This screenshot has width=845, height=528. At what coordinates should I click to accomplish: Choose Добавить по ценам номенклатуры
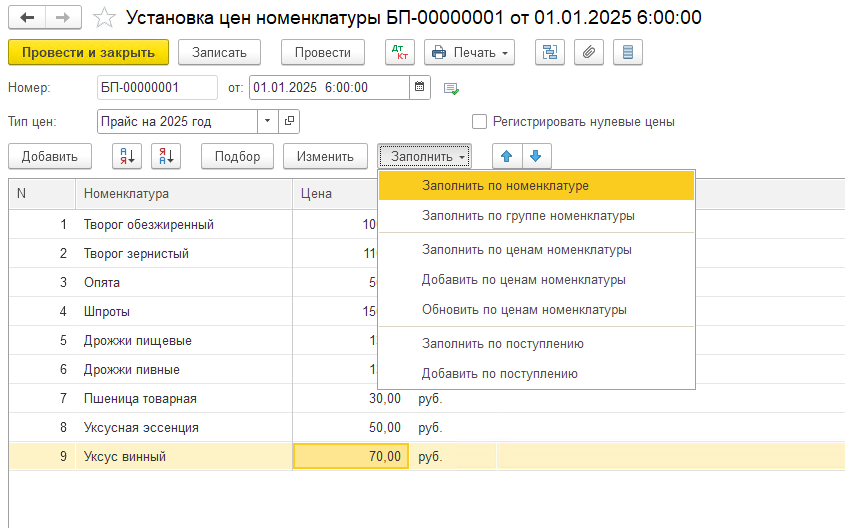(536, 280)
